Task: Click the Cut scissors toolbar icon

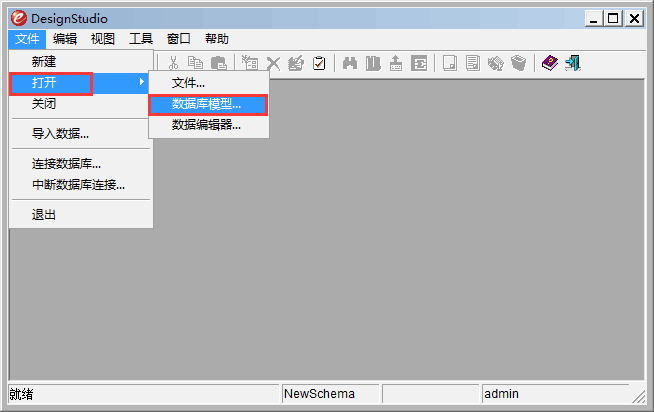Action: coord(173,63)
